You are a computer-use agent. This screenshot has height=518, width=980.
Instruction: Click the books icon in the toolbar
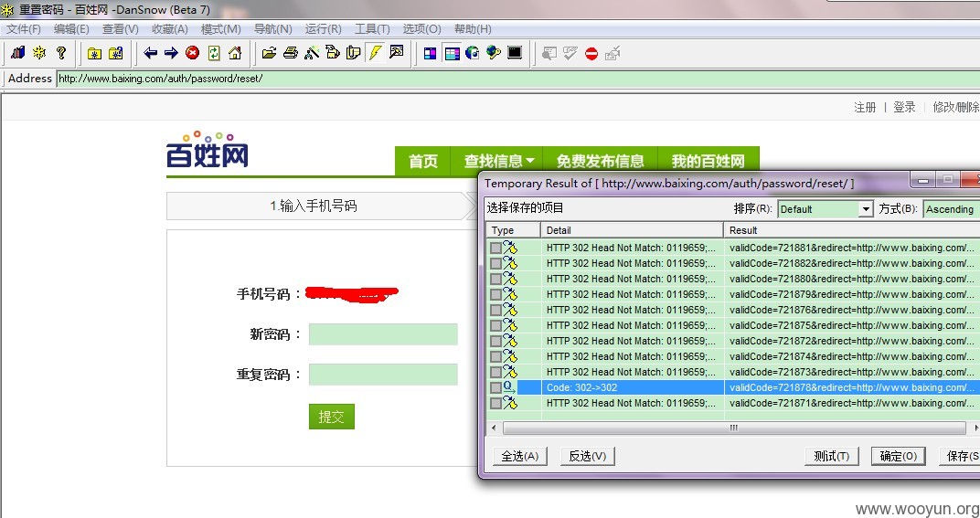18,53
